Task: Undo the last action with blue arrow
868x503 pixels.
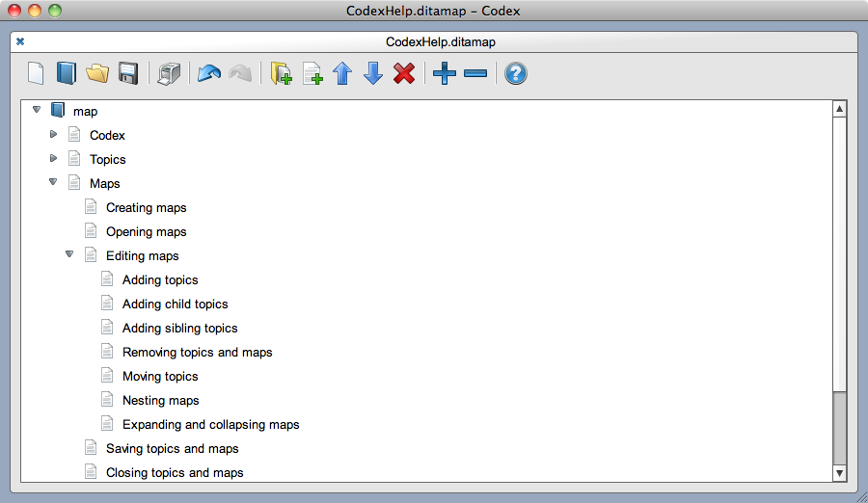Action: pos(209,73)
